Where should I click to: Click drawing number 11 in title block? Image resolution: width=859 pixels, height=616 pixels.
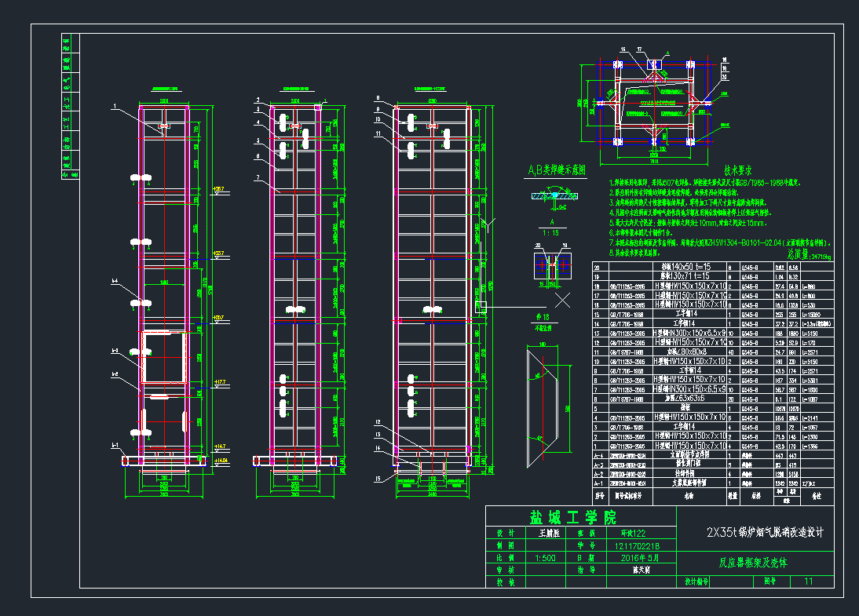click(808, 581)
